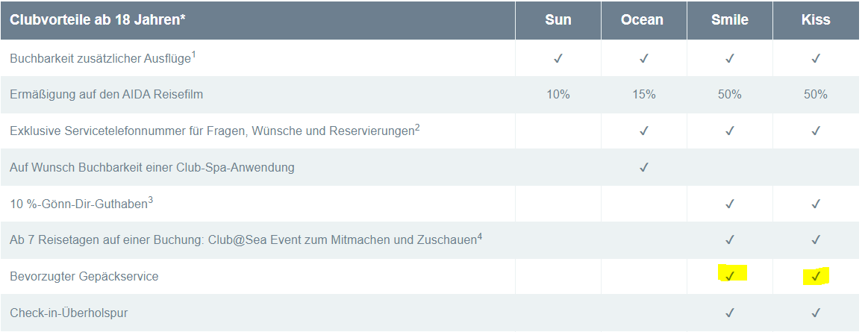Select Kiss checkmark in 10 %-Gönn-Dir-Guthaben row

click(x=816, y=204)
